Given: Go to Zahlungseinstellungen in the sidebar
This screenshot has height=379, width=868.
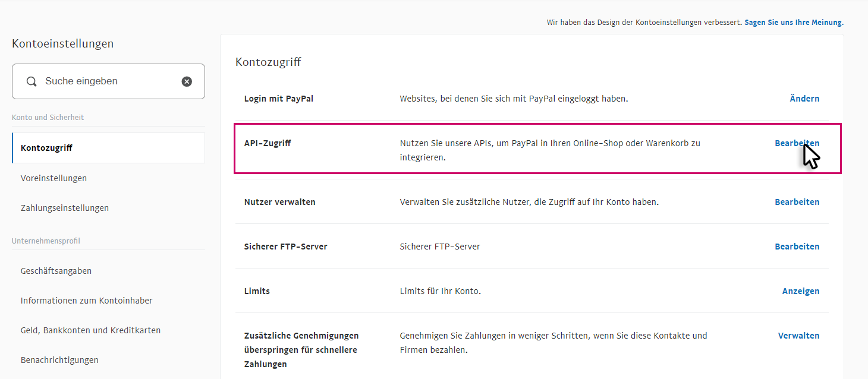Looking at the screenshot, I should pos(65,208).
